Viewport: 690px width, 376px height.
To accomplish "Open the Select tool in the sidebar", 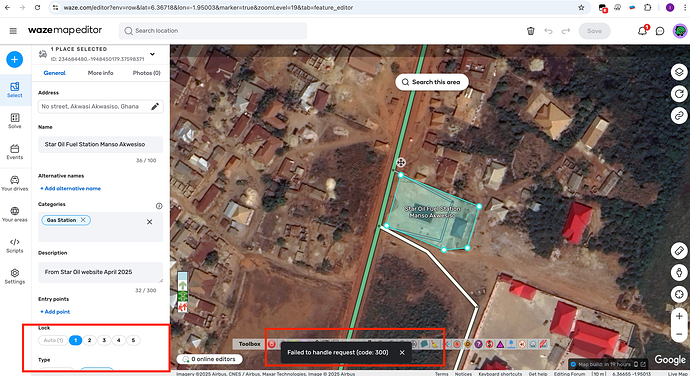I will [x=15, y=90].
